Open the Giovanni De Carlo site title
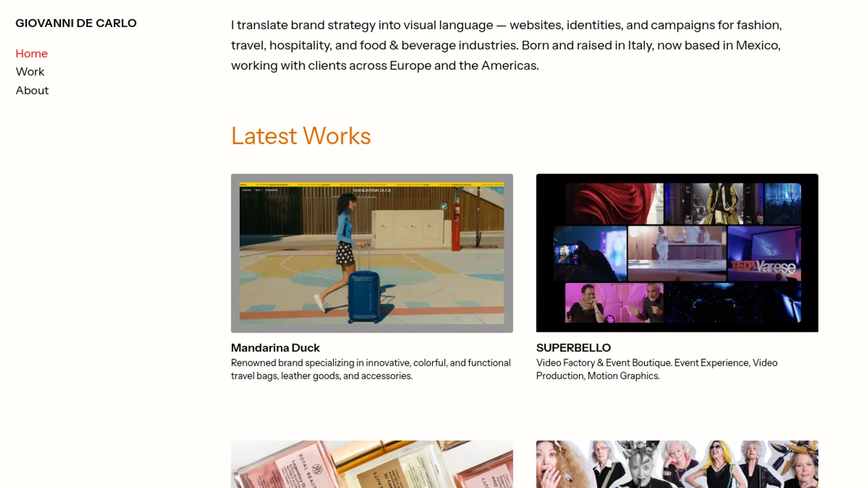The image size is (868, 488). [x=76, y=23]
